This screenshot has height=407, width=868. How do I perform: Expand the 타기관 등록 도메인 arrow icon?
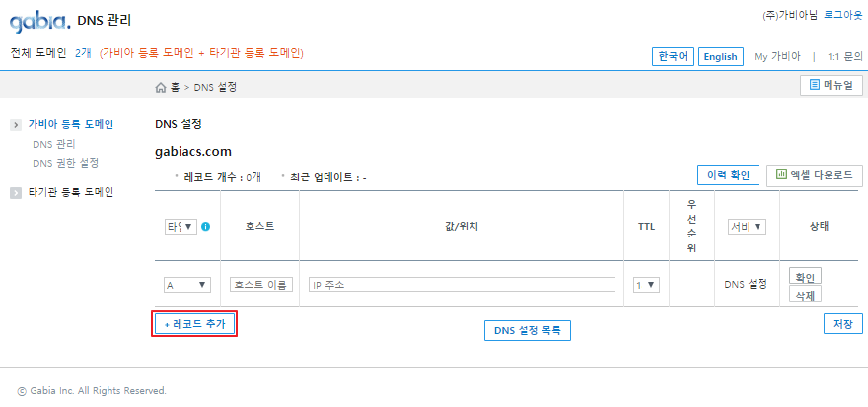click(16, 192)
